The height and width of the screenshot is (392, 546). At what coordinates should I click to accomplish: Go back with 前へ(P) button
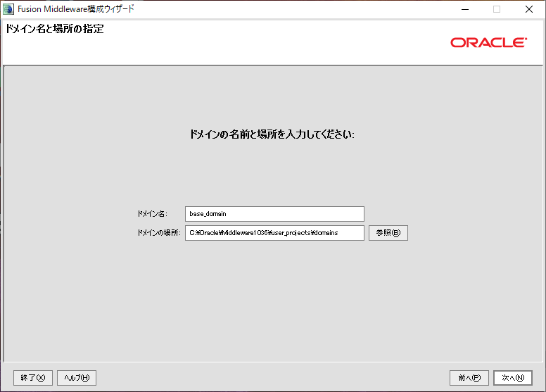pyautogui.click(x=469, y=378)
